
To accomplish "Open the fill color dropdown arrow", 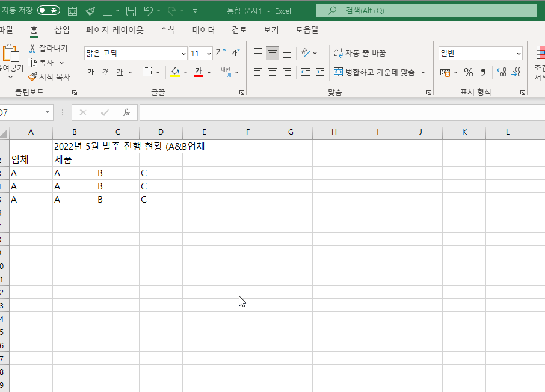I will 186,72.
